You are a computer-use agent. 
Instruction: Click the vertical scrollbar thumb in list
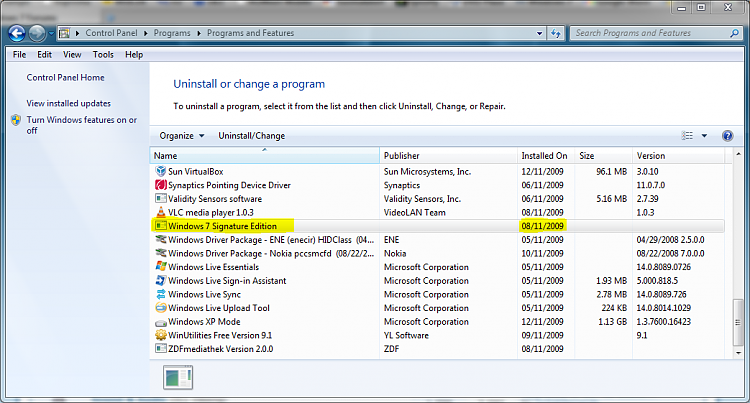(x=738, y=322)
